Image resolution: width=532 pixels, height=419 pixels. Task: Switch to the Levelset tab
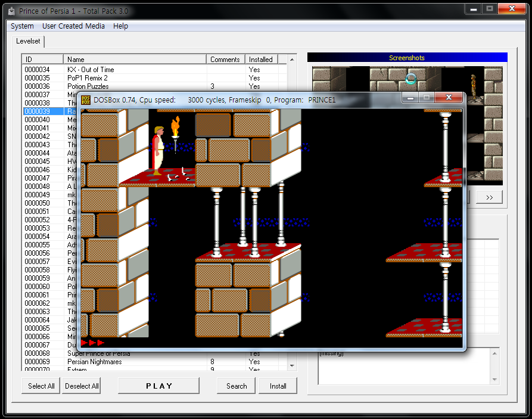(x=28, y=41)
